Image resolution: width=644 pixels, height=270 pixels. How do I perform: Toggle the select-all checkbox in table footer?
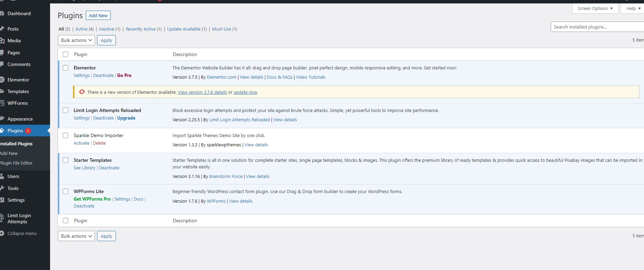[x=65, y=221]
